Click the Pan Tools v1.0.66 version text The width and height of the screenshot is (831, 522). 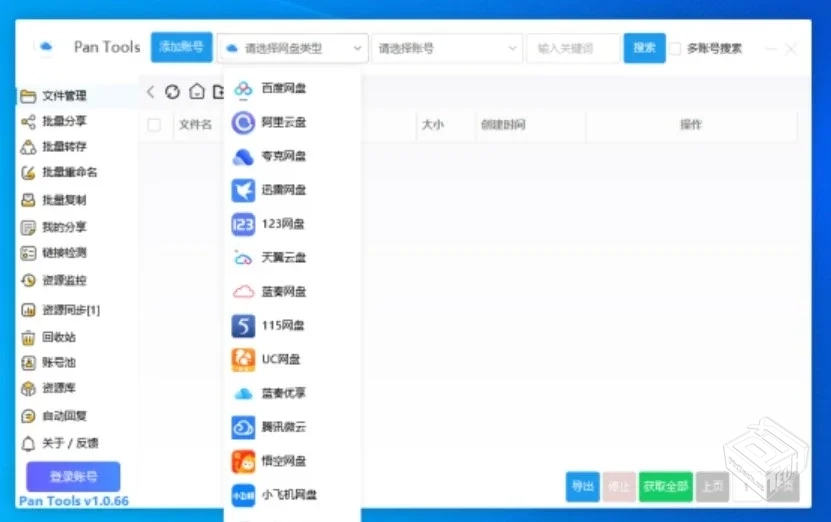[74, 501]
